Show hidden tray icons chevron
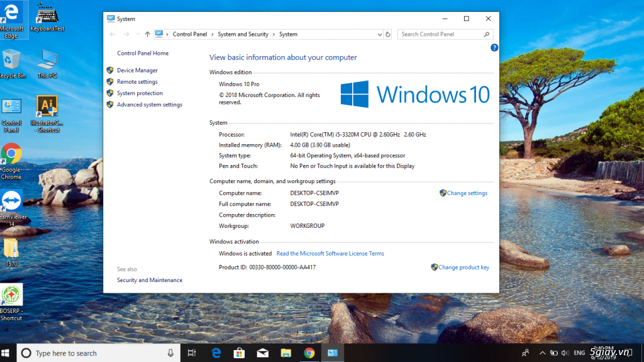The height and width of the screenshot is (362, 644). click(x=542, y=353)
